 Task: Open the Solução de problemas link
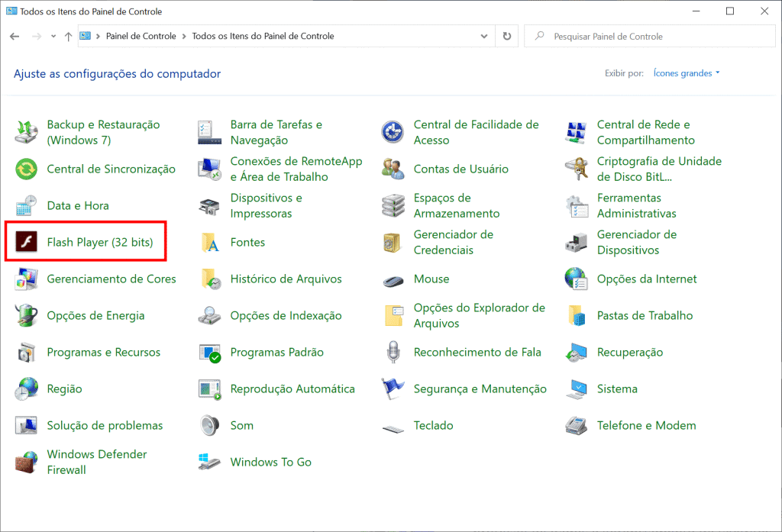pos(105,425)
